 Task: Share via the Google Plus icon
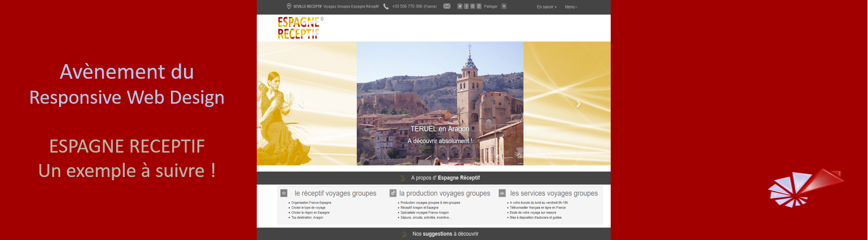(479, 7)
